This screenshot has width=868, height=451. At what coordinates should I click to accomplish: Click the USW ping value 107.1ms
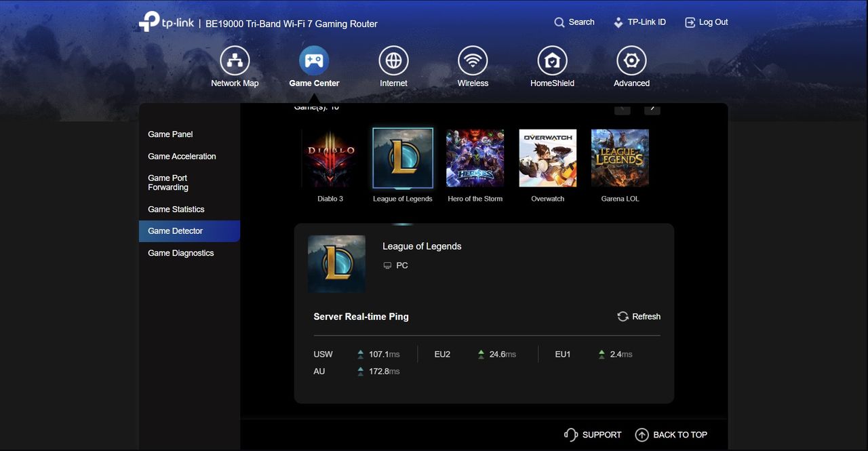coord(384,355)
